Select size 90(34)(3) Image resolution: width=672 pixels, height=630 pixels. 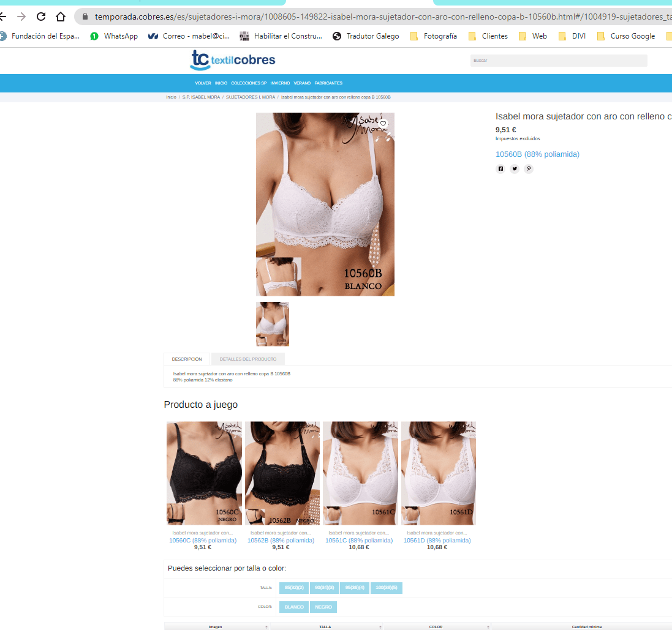tap(325, 588)
